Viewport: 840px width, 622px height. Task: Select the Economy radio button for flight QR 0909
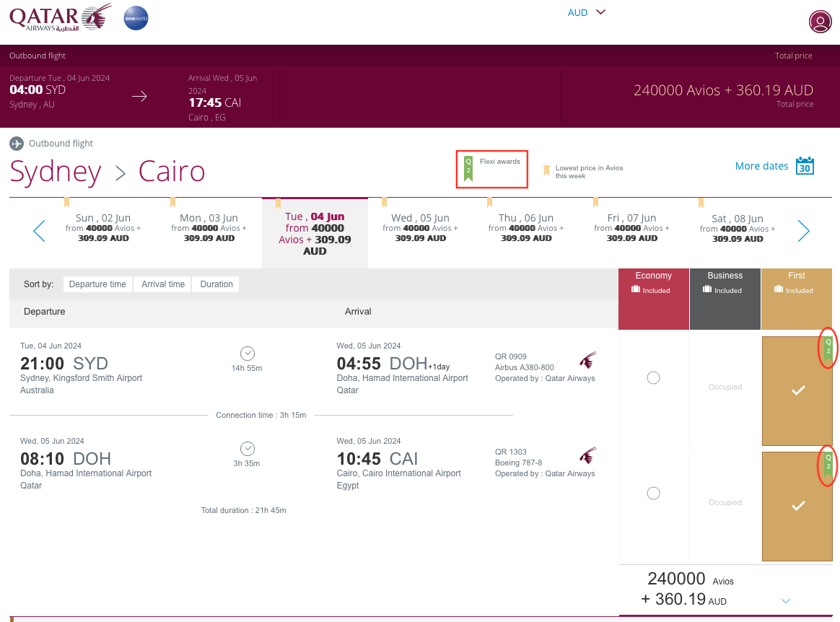coord(653,377)
